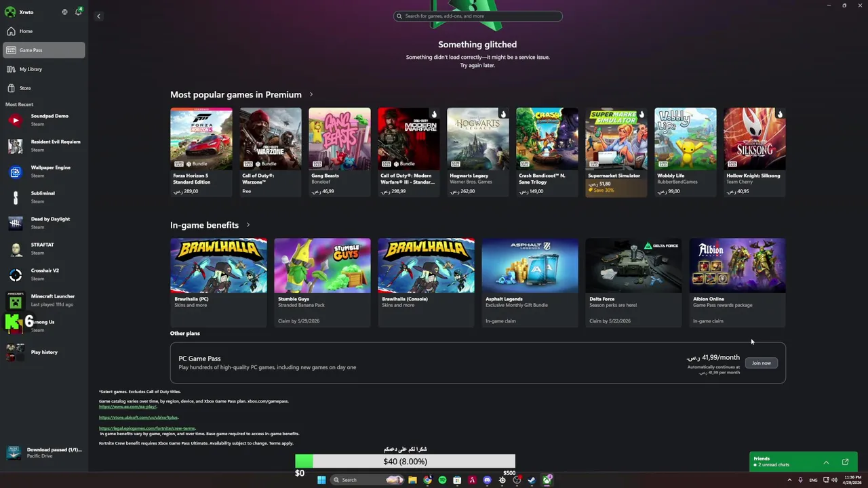
Task: Open the ea.com/ea-play link
Action: click(127, 407)
